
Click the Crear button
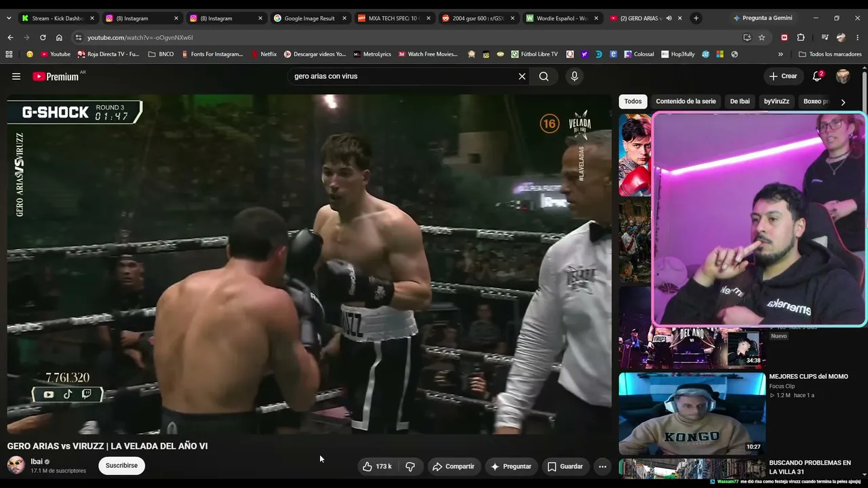783,76
